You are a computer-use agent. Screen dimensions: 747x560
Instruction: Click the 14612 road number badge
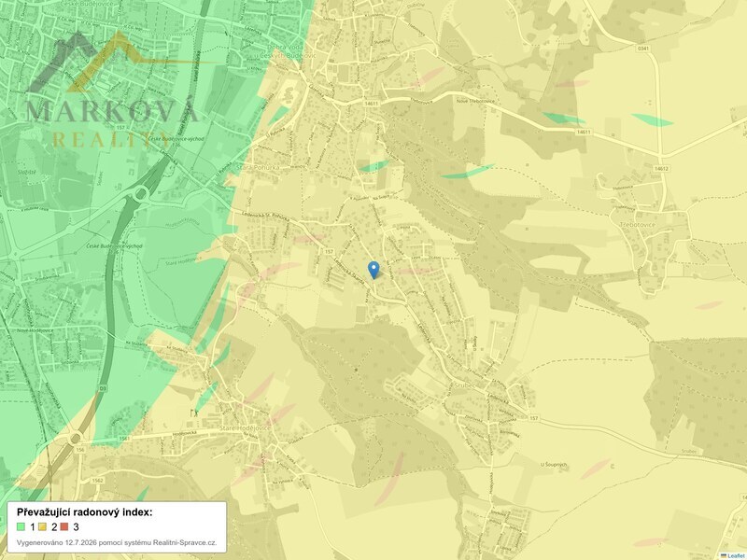click(661, 169)
